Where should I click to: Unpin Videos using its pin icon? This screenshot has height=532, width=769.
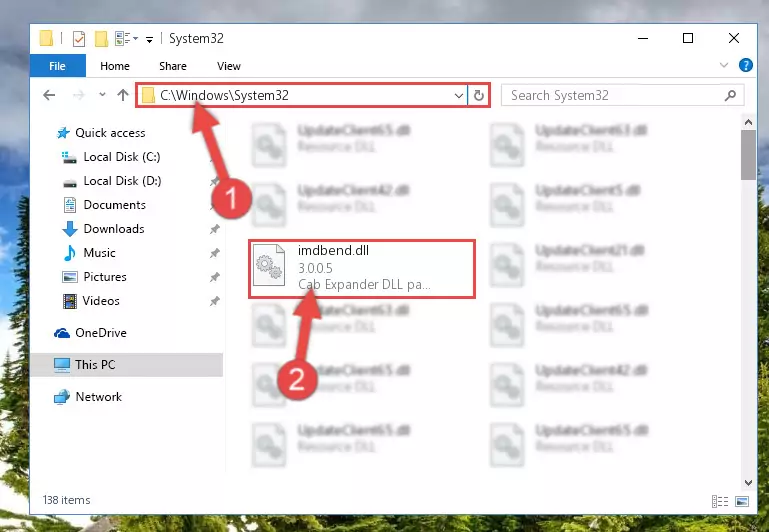pos(214,301)
